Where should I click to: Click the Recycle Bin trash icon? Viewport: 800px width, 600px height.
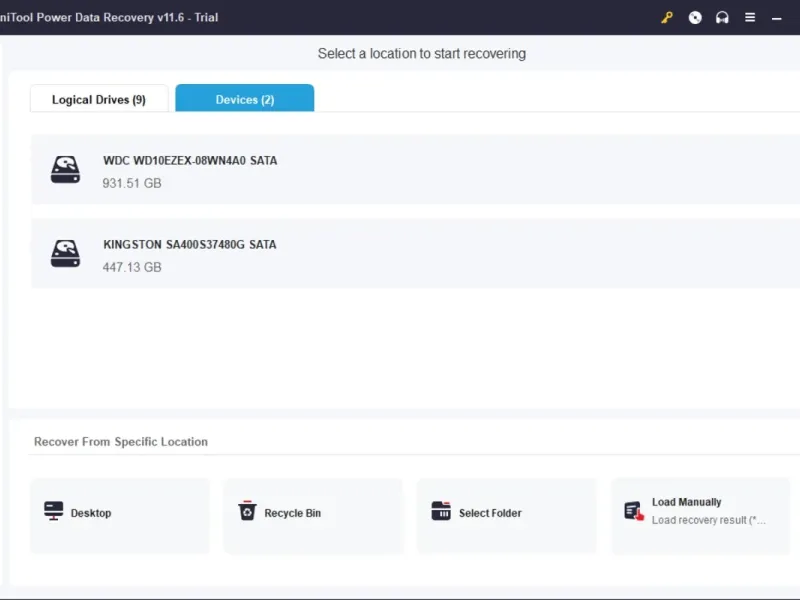point(247,511)
